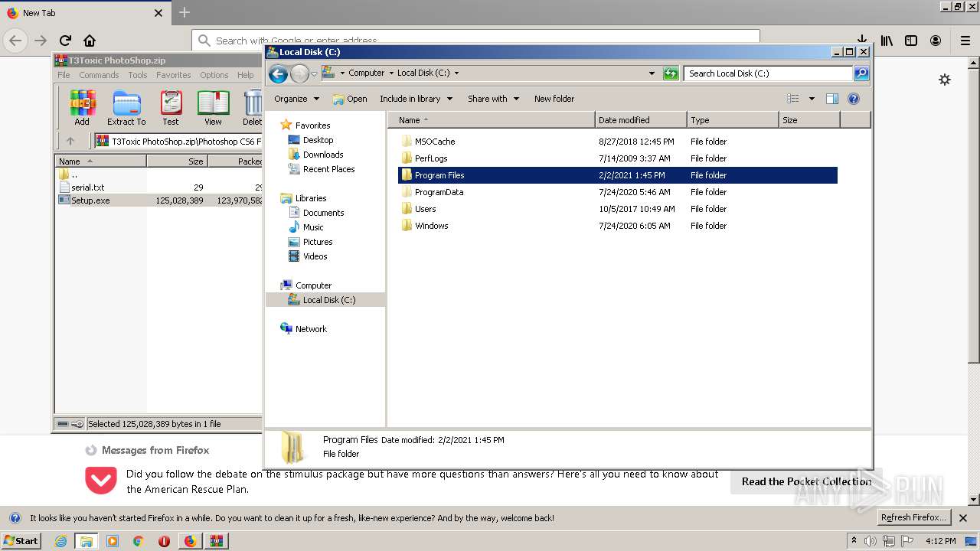Expand Local Disk (C:) breadcrumb arrow

click(457, 73)
